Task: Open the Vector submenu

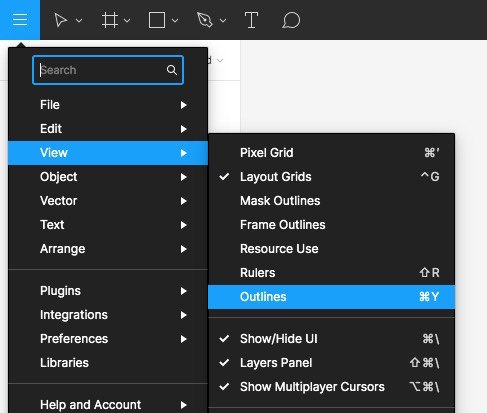Action: 108,201
